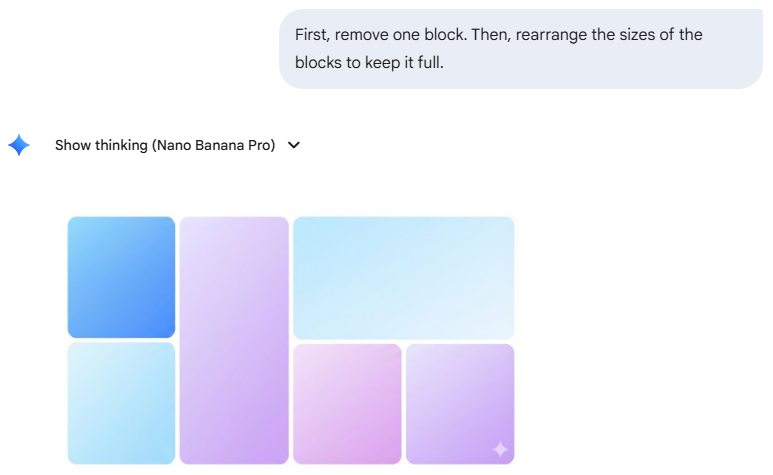Click the 'blocks to keep it full' text line
Image resolution: width=773 pixels, height=475 pixels.
click(x=370, y=61)
